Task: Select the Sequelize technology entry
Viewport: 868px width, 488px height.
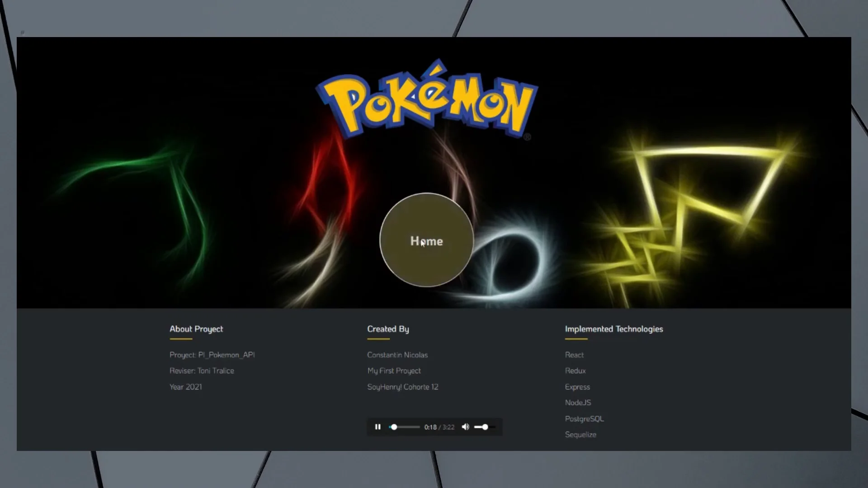Action: 580,434
